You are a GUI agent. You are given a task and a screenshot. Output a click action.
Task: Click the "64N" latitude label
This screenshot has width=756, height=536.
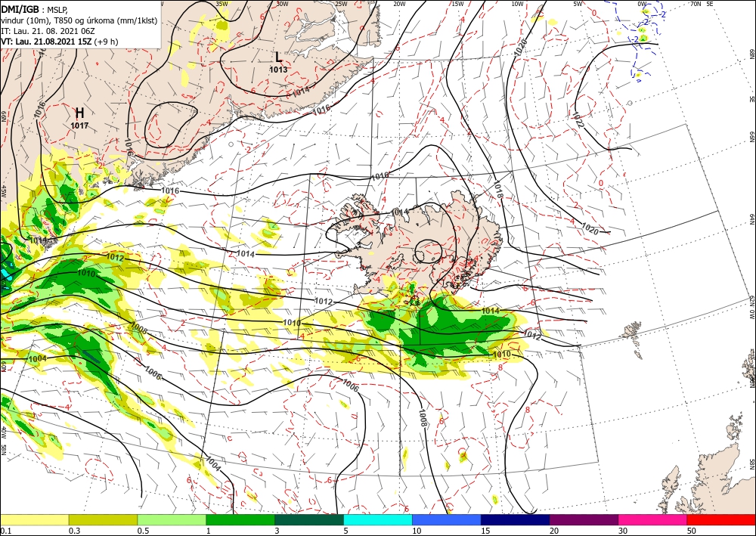(x=751, y=220)
